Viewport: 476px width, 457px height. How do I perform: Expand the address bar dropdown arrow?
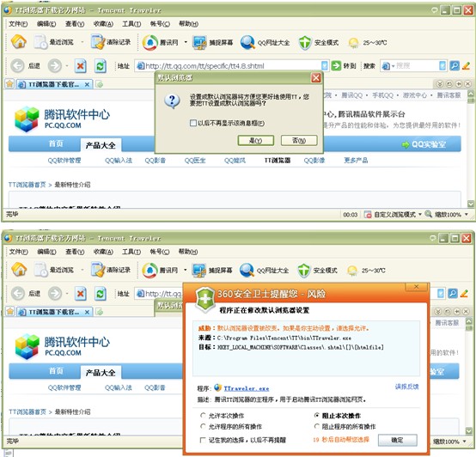(325, 65)
